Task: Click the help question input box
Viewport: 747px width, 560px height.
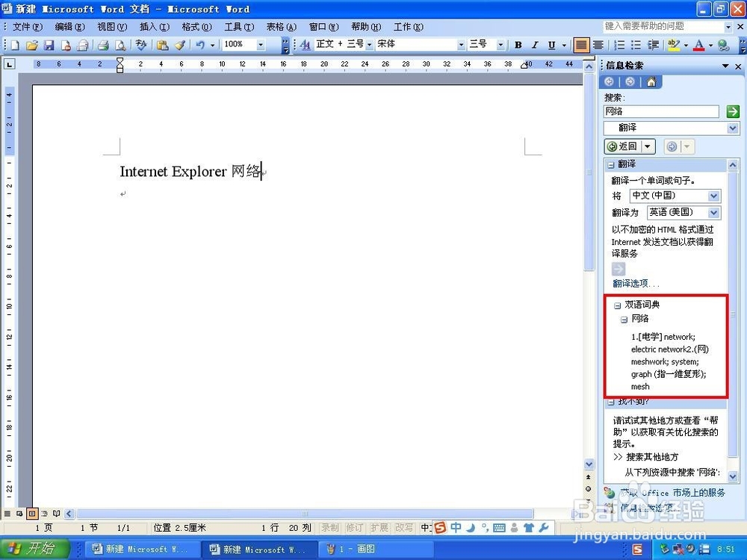Action: click(663, 26)
